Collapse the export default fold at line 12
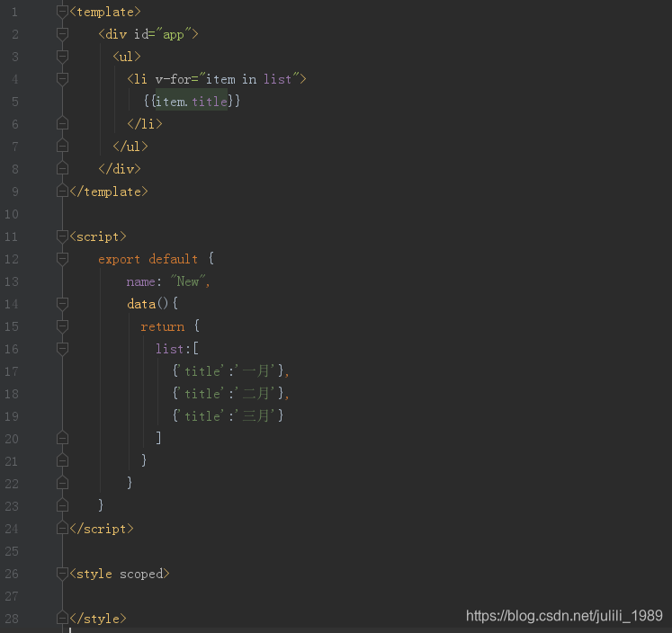This screenshot has width=672, height=633. (x=62, y=259)
